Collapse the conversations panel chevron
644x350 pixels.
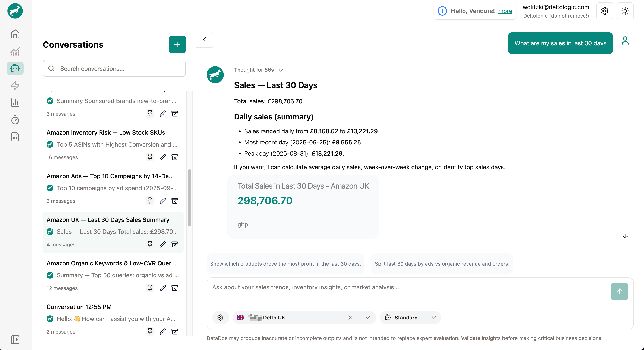tap(205, 39)
